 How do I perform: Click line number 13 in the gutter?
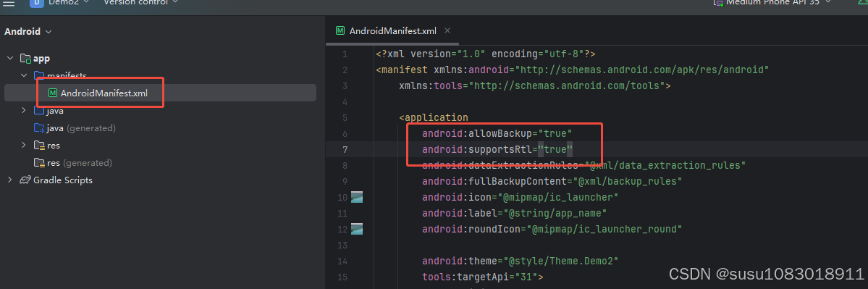click(342, 245)
